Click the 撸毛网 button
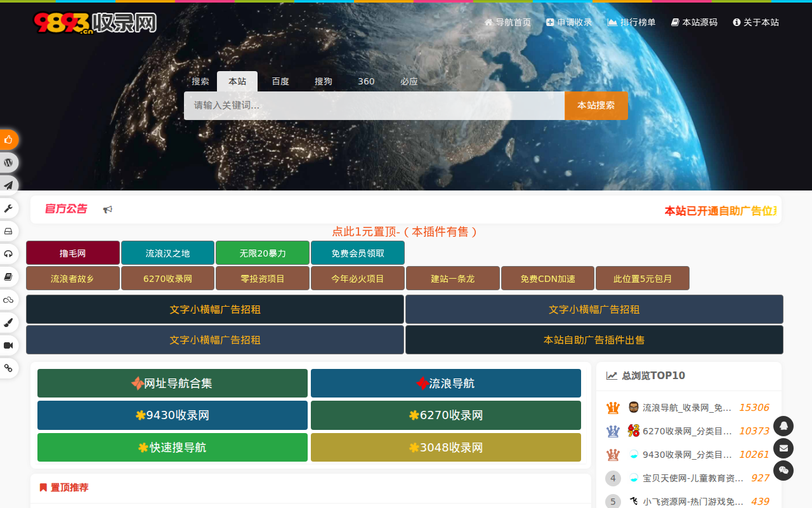 coord(73,253)
